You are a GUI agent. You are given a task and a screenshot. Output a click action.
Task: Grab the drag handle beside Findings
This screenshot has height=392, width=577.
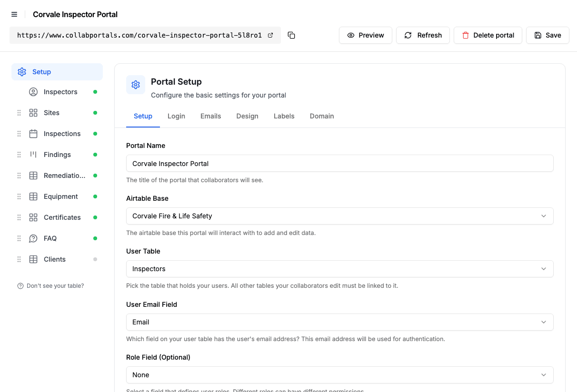pos(19,155)
